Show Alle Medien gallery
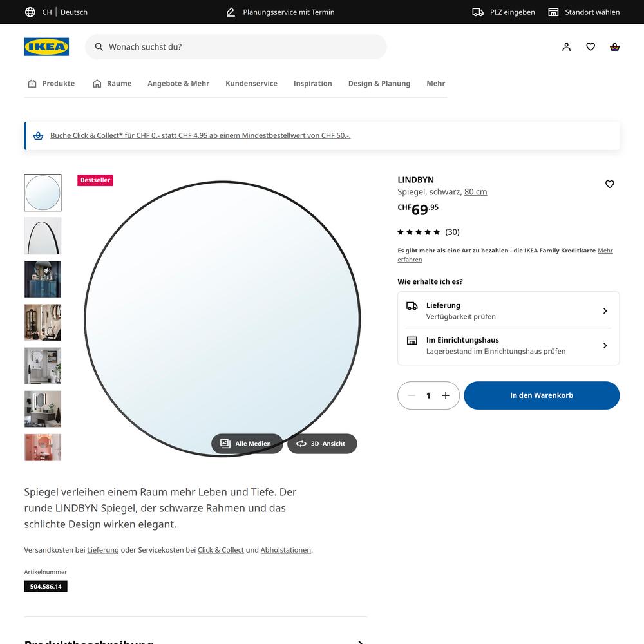The width and height of the screenshot is (644, 644). [247, 444]
